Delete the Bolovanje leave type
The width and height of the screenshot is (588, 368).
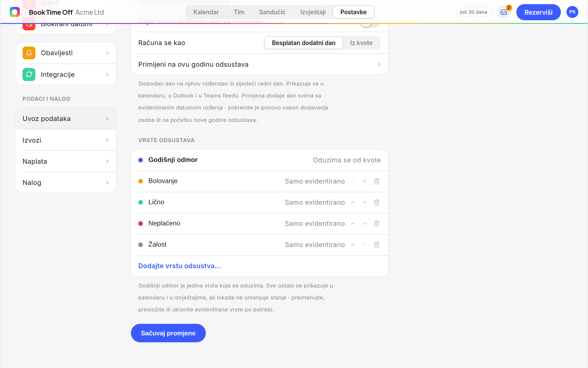tap(377, 181)
